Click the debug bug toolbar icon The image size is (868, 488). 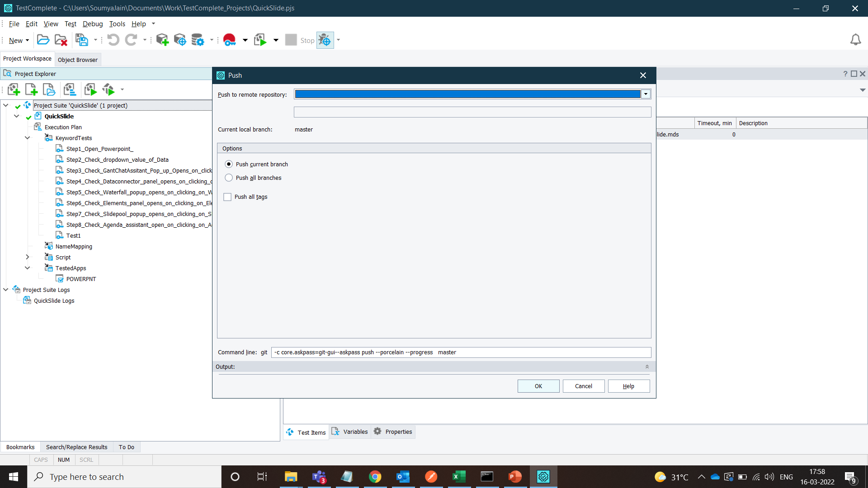pyautogui.click(x=325, y=40)
